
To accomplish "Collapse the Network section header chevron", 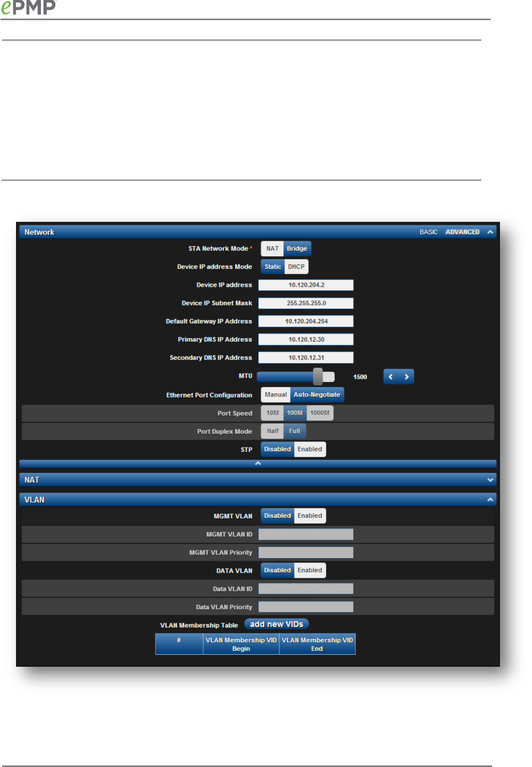I will (x=490, y=232).
